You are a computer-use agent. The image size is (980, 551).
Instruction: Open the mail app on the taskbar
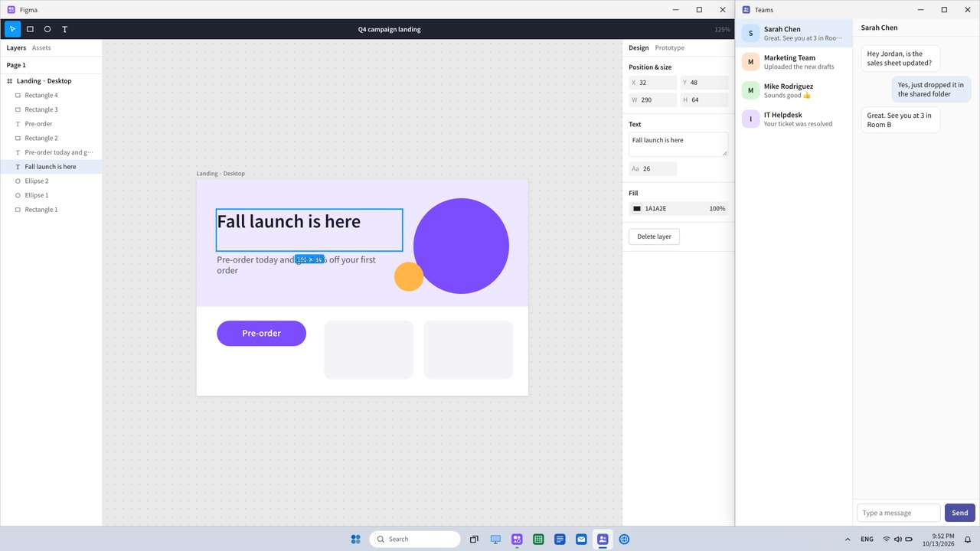581,539
